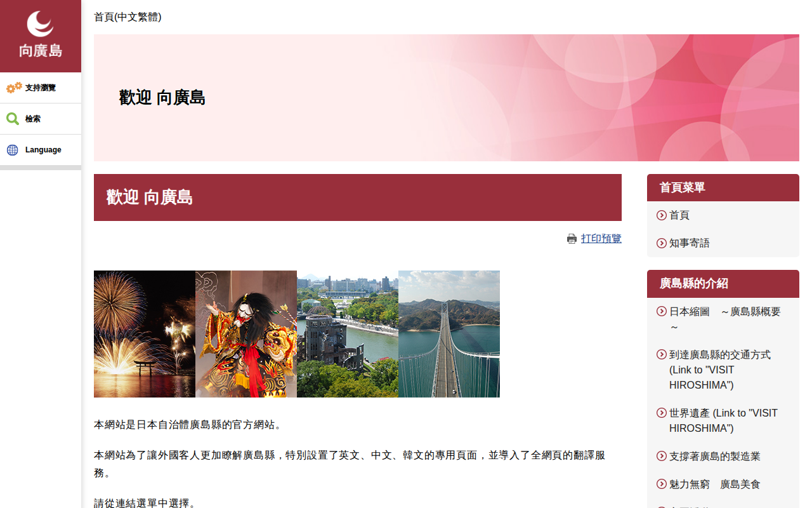The width and height of the screenshot is (812, 508).
Task: Open 支撐著廣島的製造業 link
Action: point(715,457)
